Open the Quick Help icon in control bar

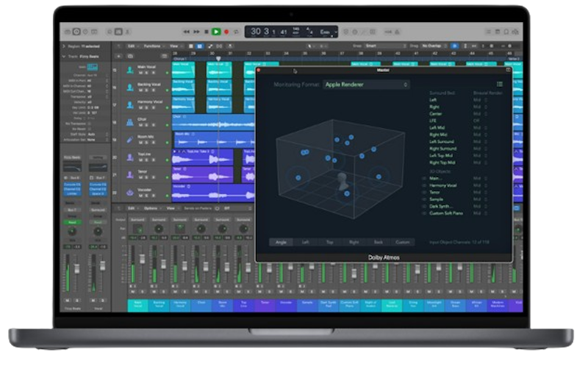[x=85, y=32]
